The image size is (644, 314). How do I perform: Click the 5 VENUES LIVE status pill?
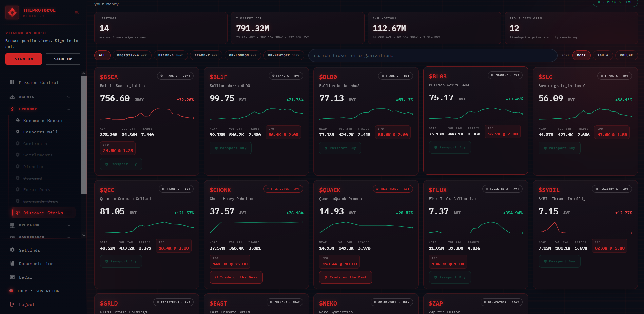(x=615, y=2)
